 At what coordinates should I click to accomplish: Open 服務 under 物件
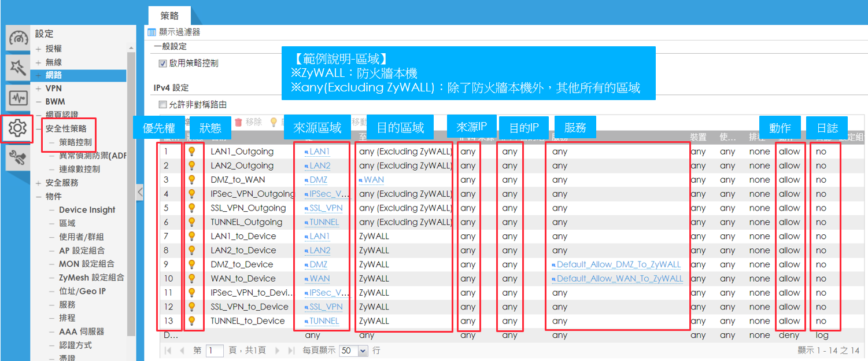click(x=67, y=305)
